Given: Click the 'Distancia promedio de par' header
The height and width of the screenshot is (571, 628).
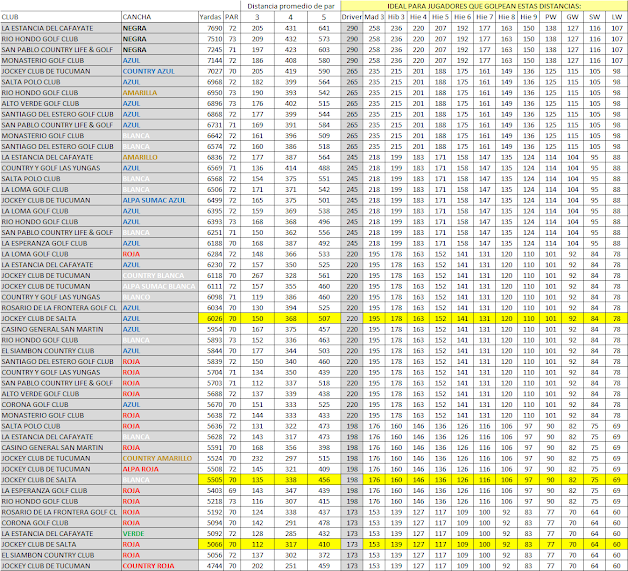Looking at the screenshot, I should tap(291, 6).
